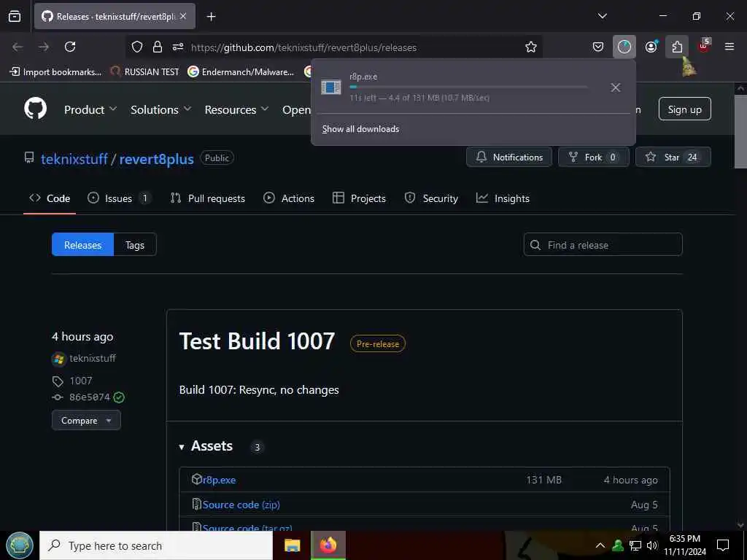Open the teknixstuff owner link
The width and height of the screenshot is (747, 560).
coord(74,159)
